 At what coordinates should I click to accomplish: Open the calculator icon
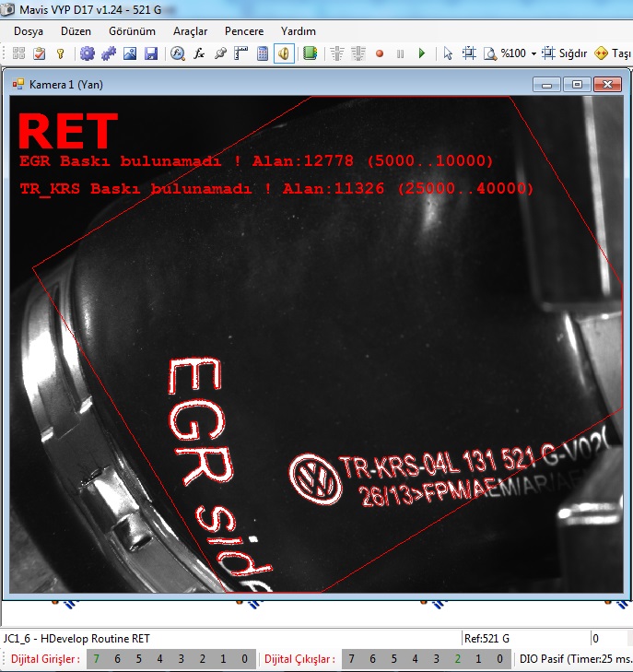point(263,53)
